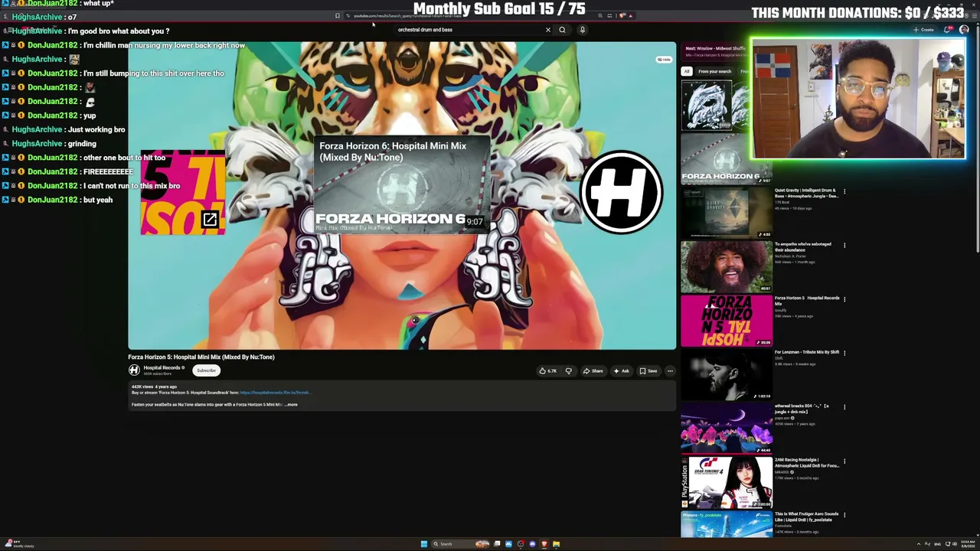Open the hospitalrecords link in the description
This screenshot has height=551, width=980.
[x=275, y=393]
